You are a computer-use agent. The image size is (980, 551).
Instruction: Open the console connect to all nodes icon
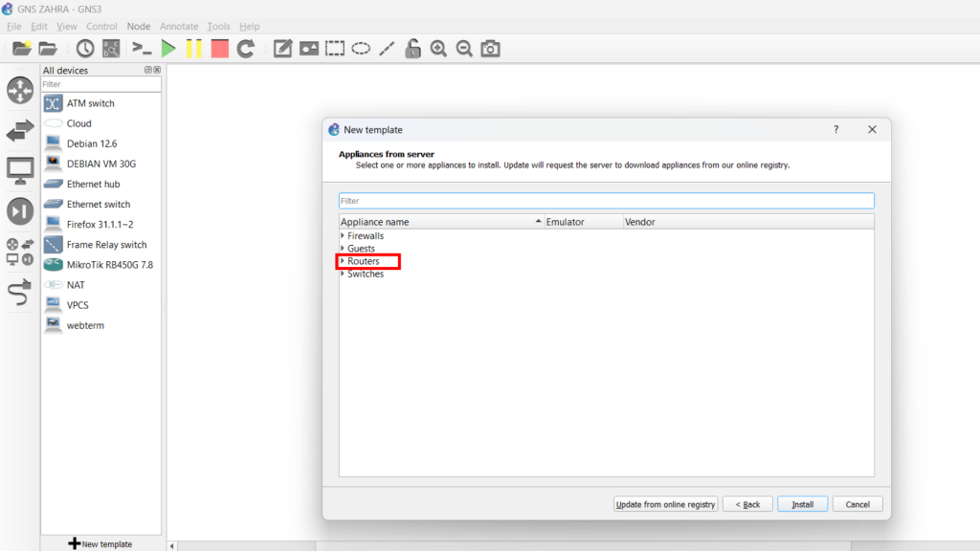pos(142,49)
